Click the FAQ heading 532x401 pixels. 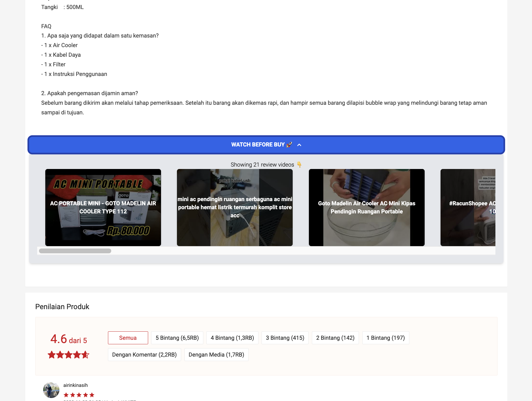click(x=46, y=26)
